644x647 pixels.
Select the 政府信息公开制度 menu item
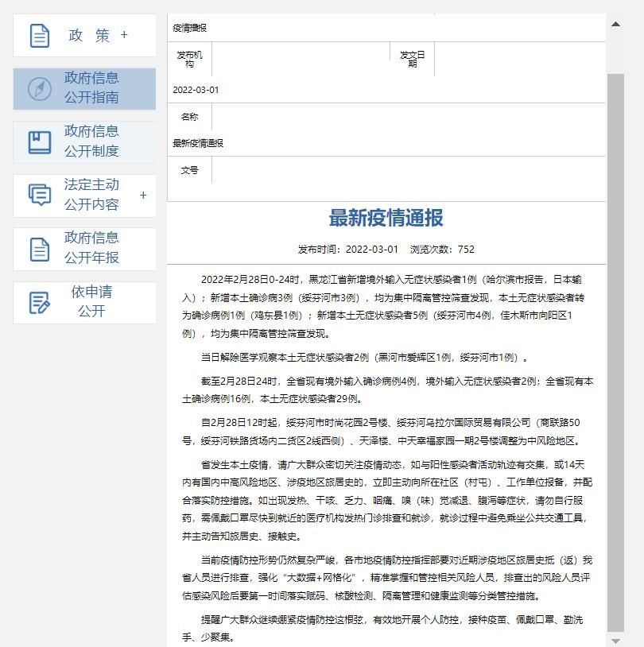click(x=91, y=141)
